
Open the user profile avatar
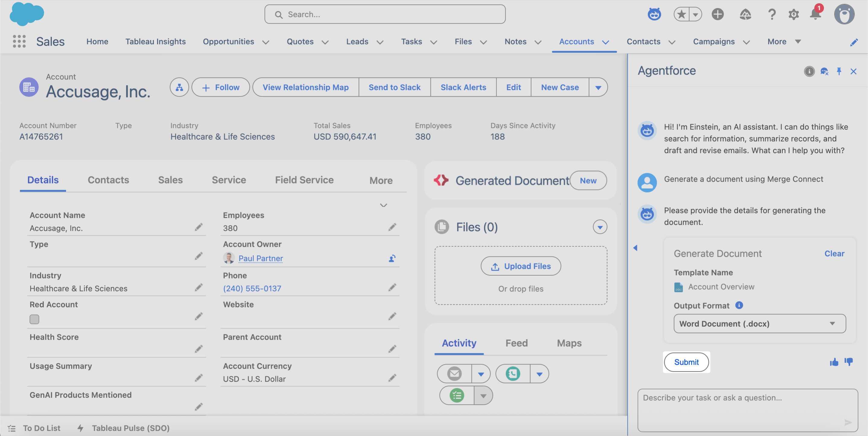[x=844, y=14]
